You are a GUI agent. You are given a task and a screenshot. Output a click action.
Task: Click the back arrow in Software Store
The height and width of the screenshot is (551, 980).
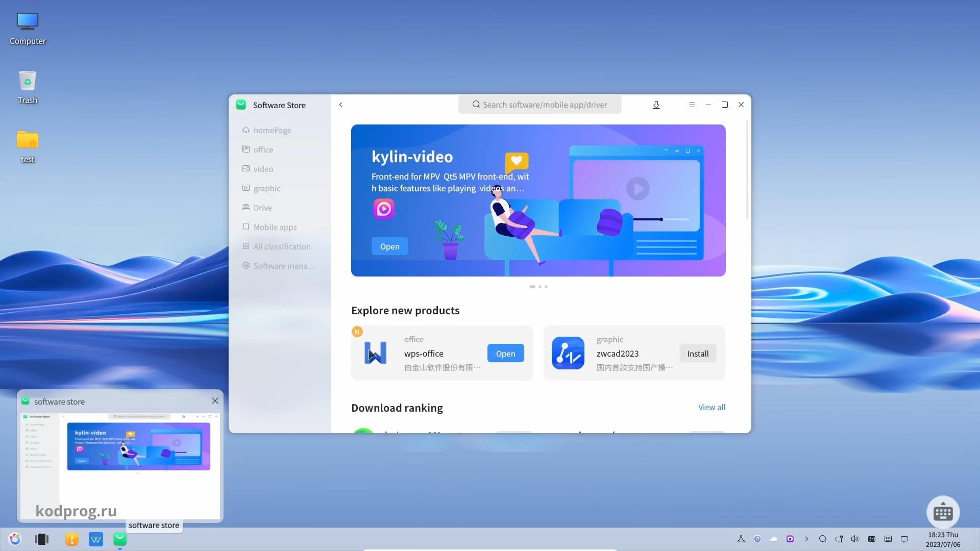pyautogui.click(x=341, y=105)
